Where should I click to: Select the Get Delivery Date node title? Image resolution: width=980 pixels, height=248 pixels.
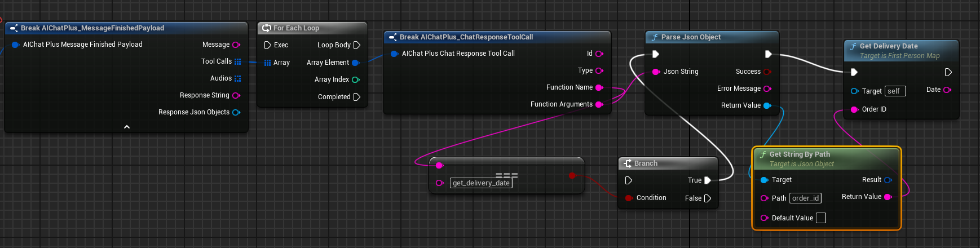point(889,46)
